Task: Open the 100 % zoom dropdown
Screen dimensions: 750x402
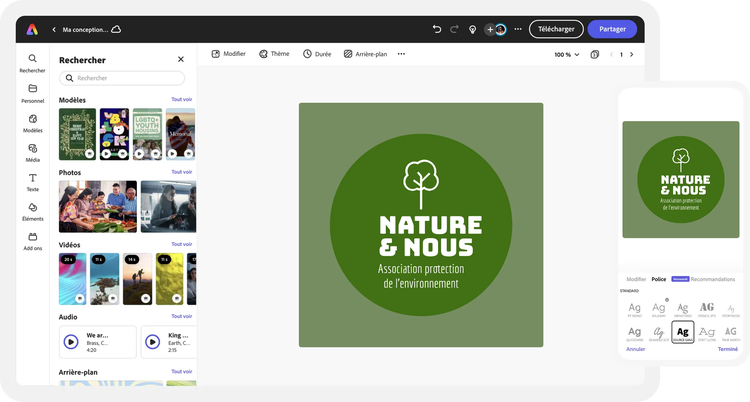Action: 567,55
